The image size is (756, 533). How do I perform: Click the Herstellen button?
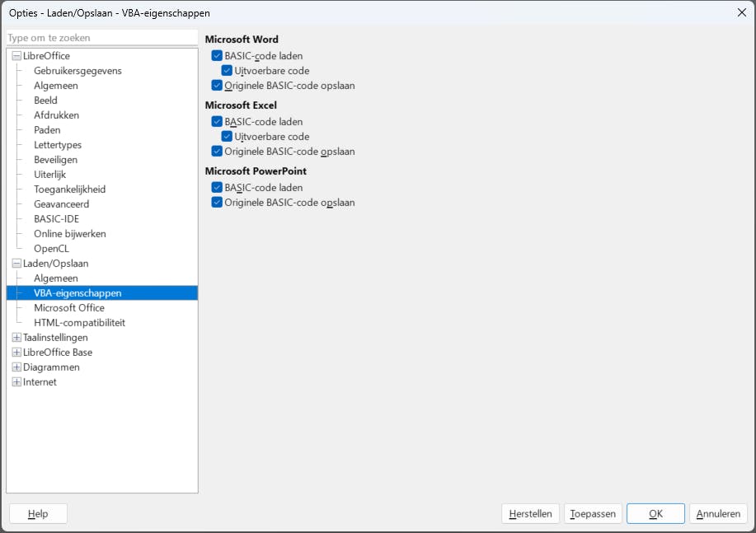pyautogui.click(x=530, y=514)
